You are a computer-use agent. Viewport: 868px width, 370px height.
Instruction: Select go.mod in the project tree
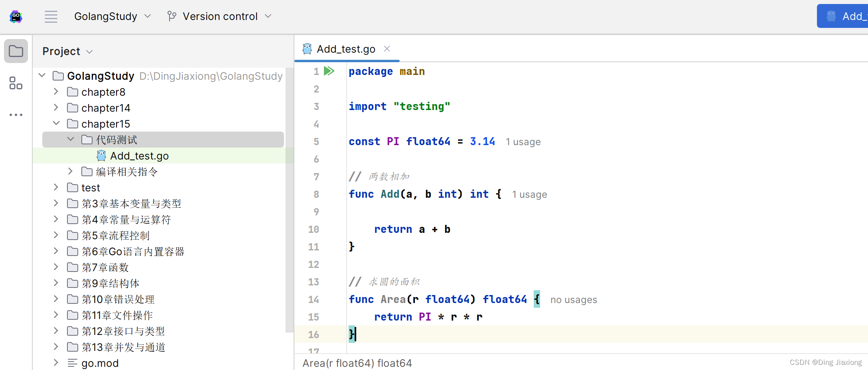100,363
